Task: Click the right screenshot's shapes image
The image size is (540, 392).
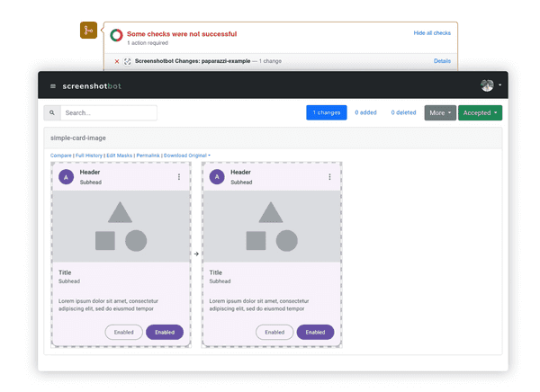Action: tap(272, 227)
